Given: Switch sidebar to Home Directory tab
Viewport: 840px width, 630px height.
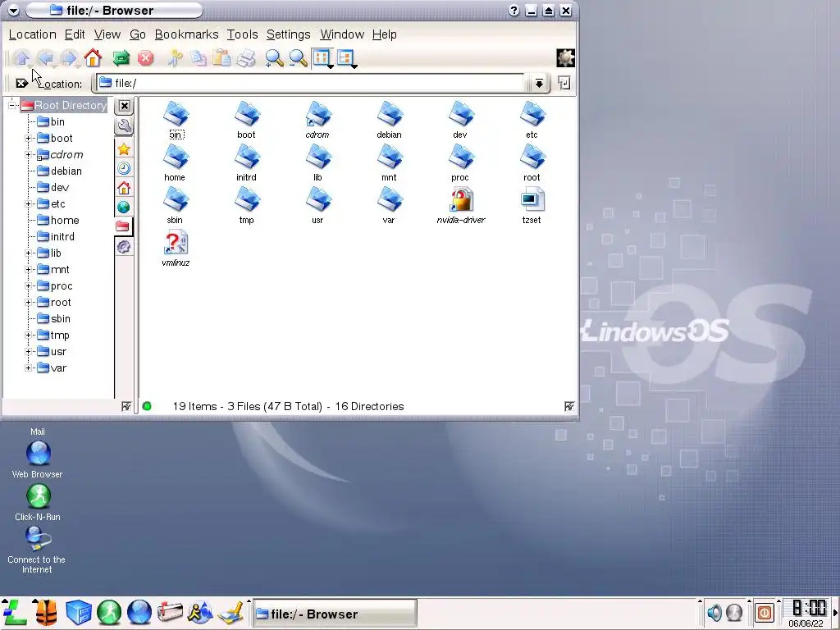Looking at the screenshot, I should (x=124, y=188).
